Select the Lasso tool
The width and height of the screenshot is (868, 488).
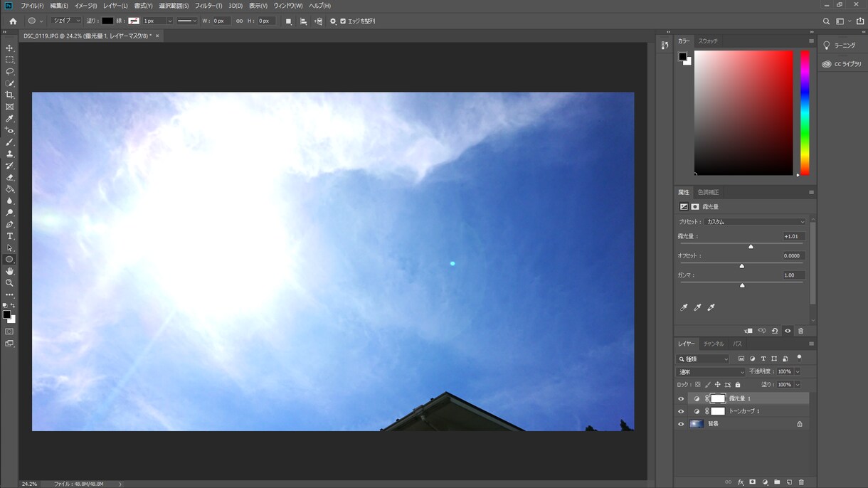pyautogui.click(x=10, y=72)
